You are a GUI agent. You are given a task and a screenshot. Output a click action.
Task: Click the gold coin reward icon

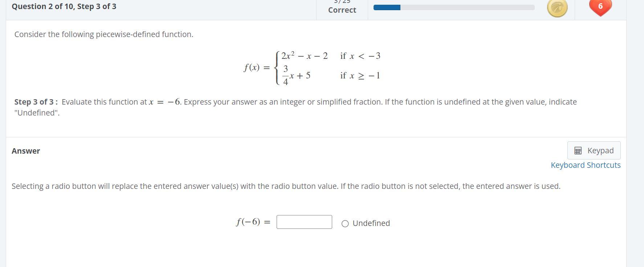pyautogui.click(x=557, y=7)
